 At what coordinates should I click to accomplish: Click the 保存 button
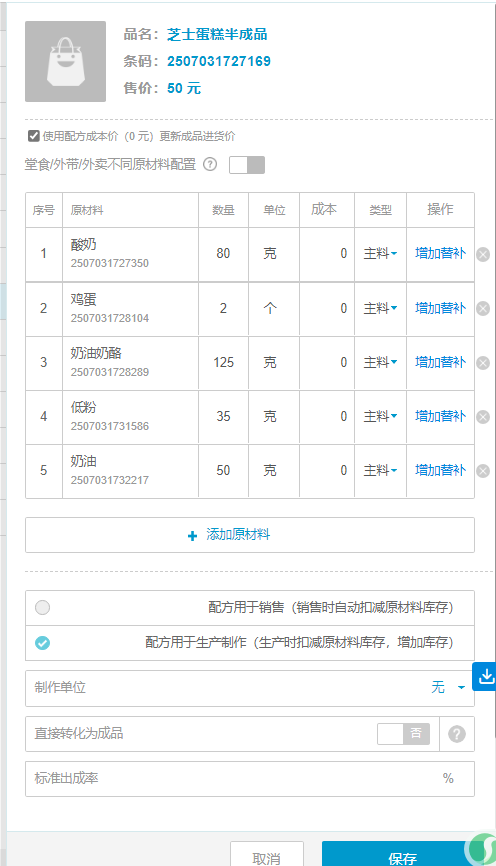pos(402,855)
